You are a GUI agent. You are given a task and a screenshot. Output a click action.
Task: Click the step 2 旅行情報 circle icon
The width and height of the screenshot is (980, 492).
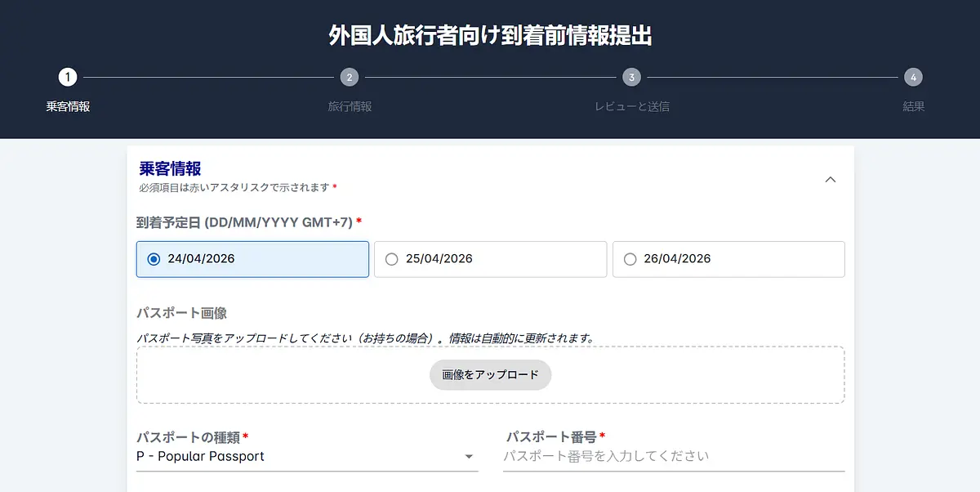tap(350, 77)
